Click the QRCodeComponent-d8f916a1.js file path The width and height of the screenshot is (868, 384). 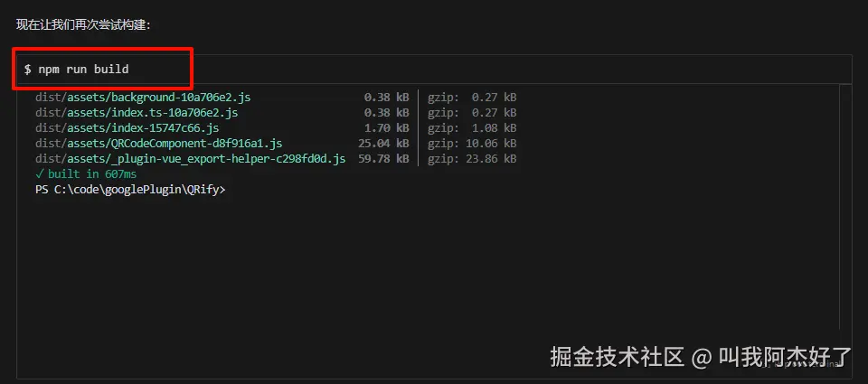[158, 144]
